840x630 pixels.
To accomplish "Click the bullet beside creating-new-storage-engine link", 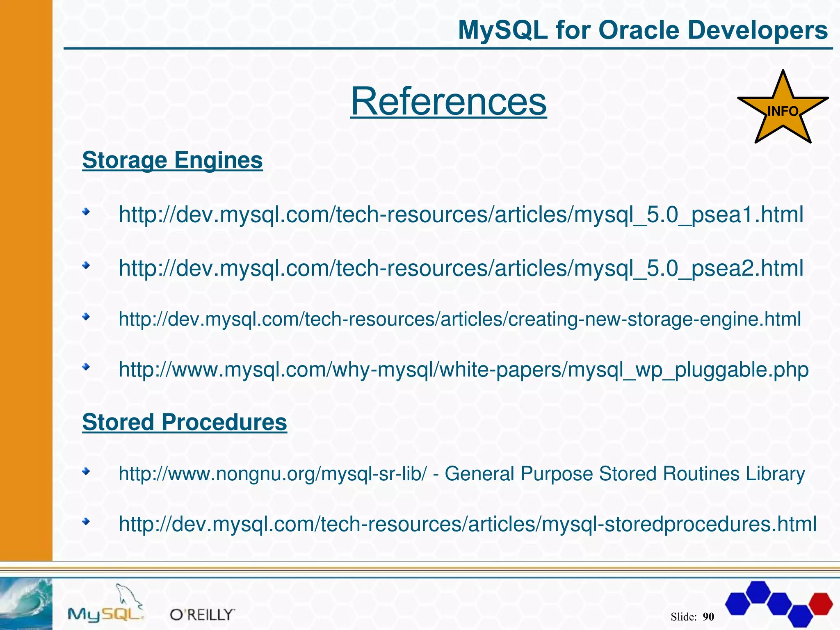I will tap(86, 317).
